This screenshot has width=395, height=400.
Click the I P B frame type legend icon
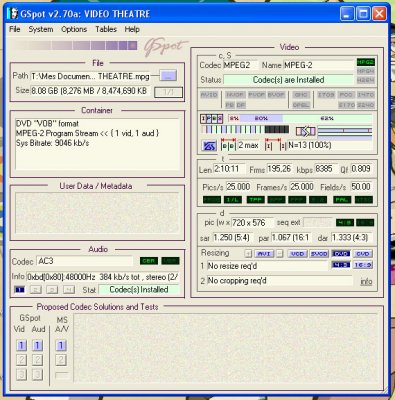coord(211,118)
